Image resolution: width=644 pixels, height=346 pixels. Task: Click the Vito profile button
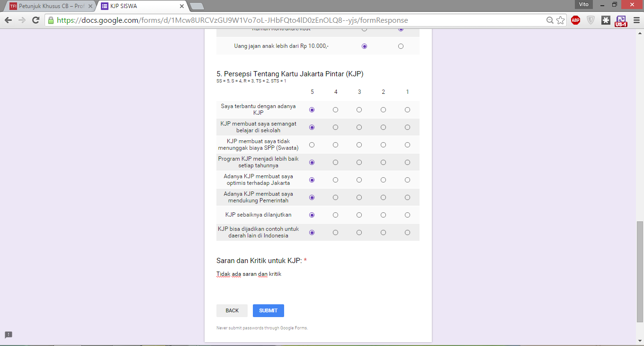coord(584,4)
